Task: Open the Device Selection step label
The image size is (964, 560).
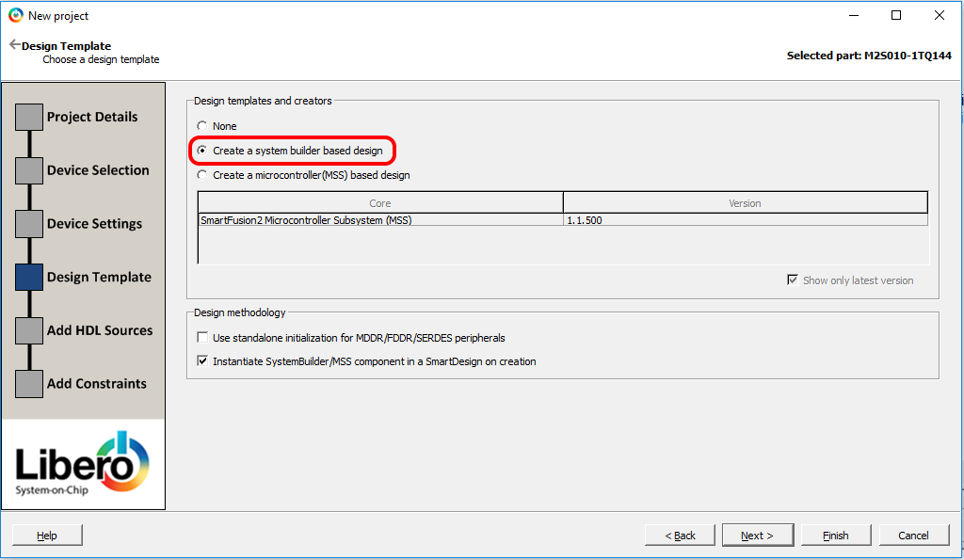Action: click(x=98, y=170)
